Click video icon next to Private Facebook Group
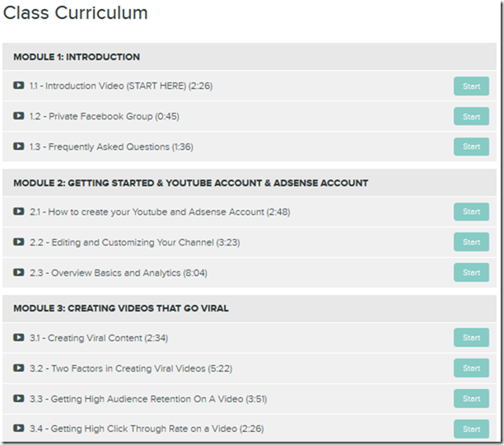Image resolution: width=504 pixels, height=445 pixels. point(19,116)
